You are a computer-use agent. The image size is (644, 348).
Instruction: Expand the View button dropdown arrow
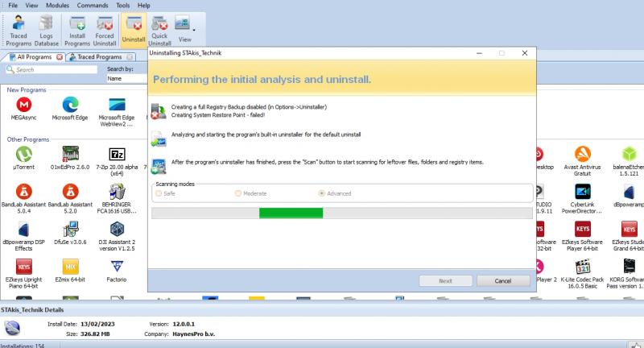tap(194, 30)
